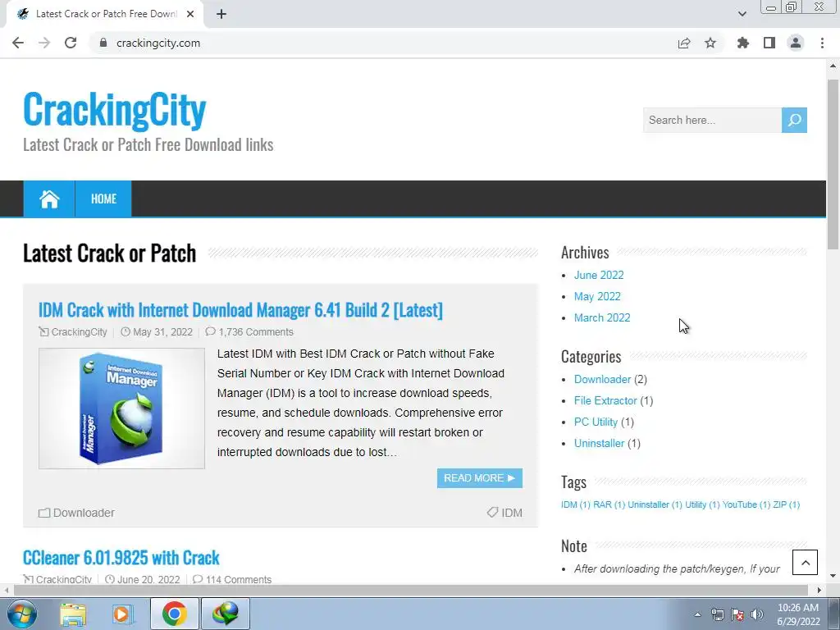Click the back-to-top arrow button
Screen dimensions: 840x630
pyautogui.click(x=806, y=563)
